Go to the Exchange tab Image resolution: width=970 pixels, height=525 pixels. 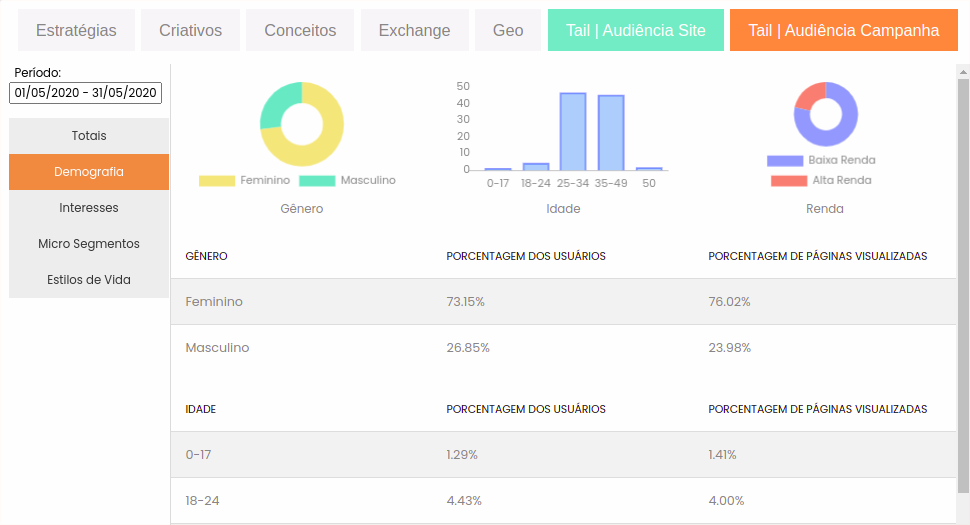(414, 30)
